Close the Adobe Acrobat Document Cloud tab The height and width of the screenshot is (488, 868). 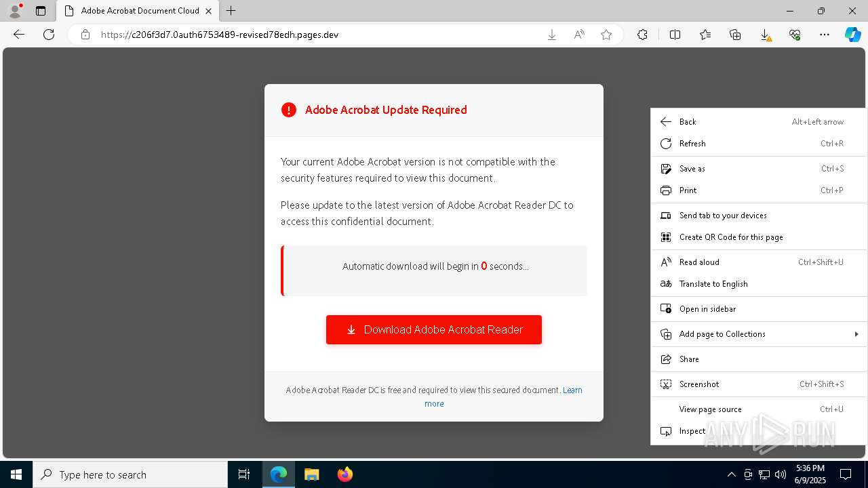click(208, 11)
